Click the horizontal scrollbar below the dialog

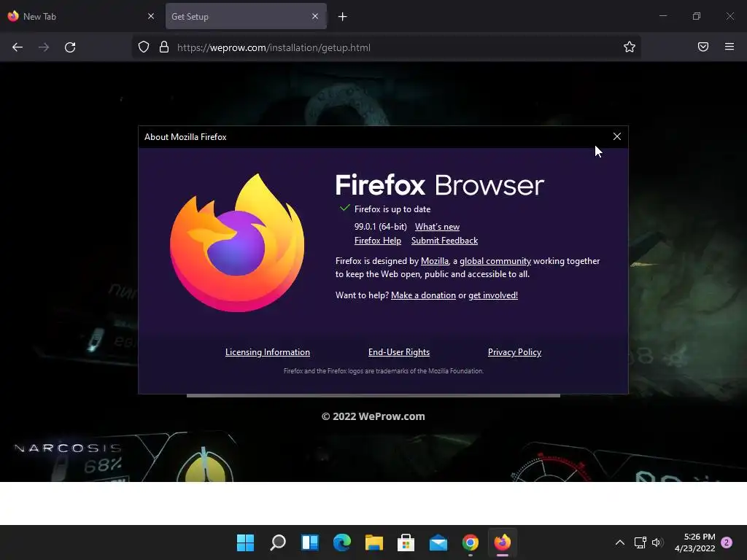pos(373,395)
